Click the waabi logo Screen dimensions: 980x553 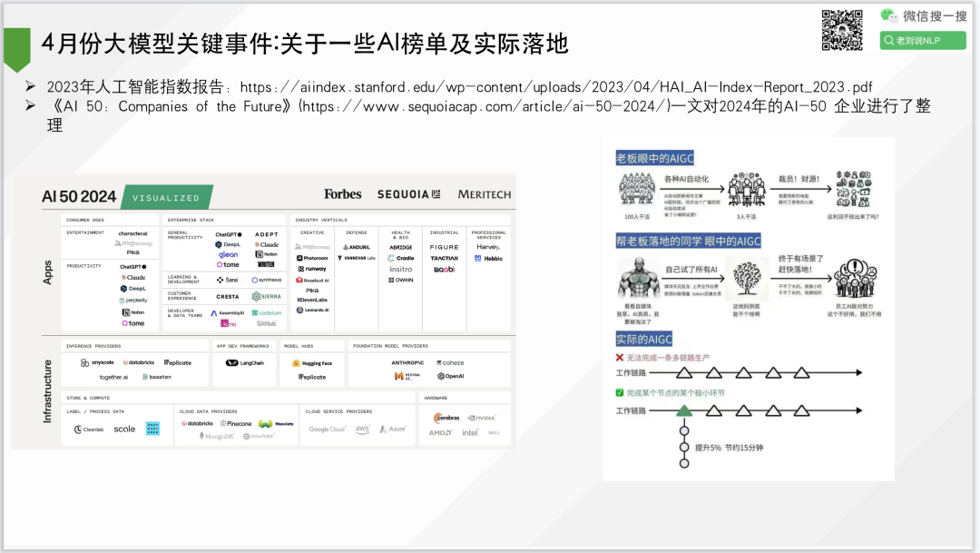point(445,270)
